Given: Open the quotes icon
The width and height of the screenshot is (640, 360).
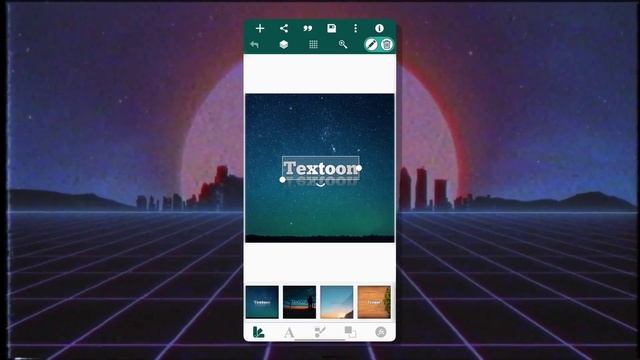Looking at the screenshot, I should coord(308,28).
